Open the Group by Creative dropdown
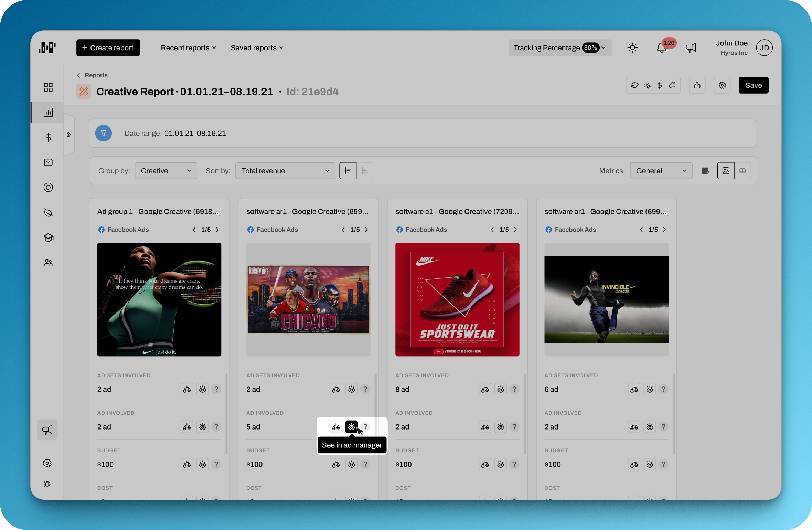812x530 pixels. point(166,171)
